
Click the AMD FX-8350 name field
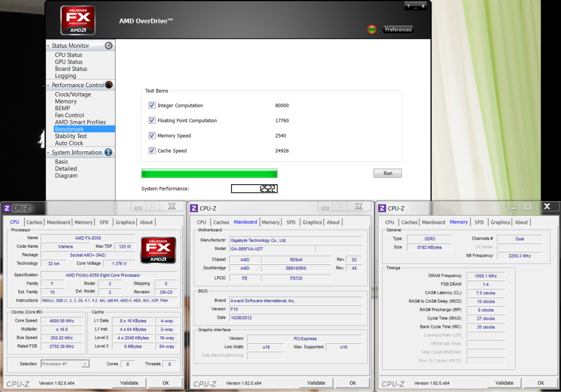click(x=88, y=238)
